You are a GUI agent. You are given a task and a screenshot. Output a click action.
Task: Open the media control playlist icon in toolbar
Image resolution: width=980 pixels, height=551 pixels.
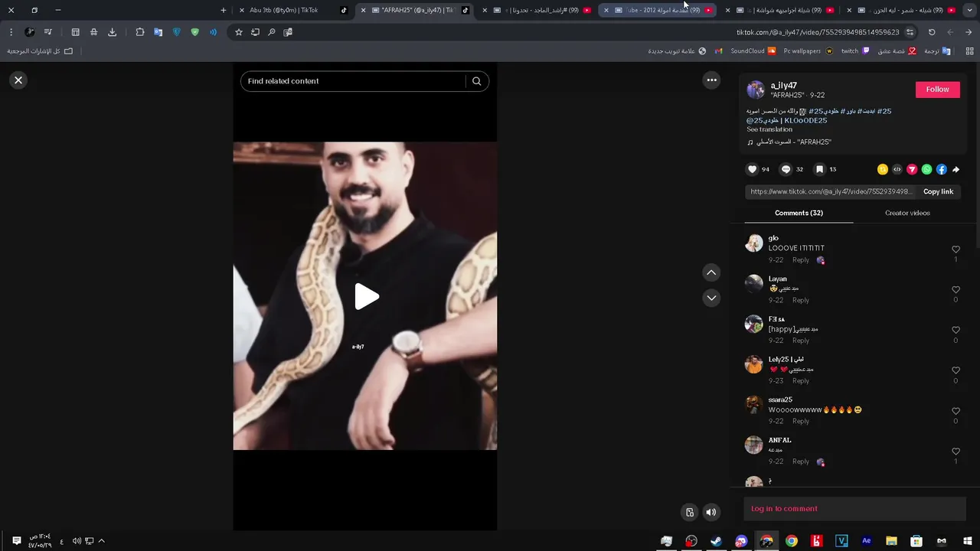[48, 32]
